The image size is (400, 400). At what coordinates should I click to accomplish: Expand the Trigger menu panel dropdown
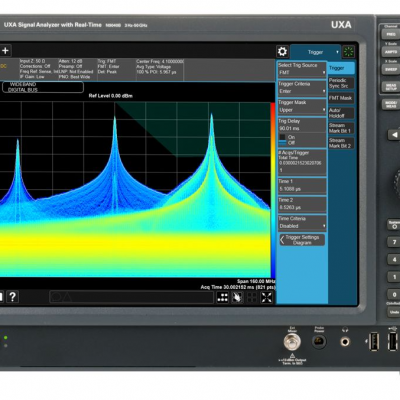[315, 52]
